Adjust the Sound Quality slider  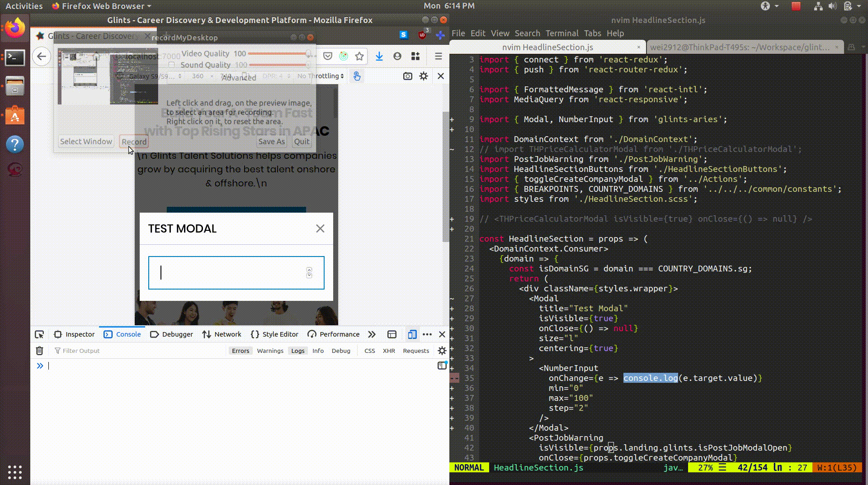coord(280,65)
